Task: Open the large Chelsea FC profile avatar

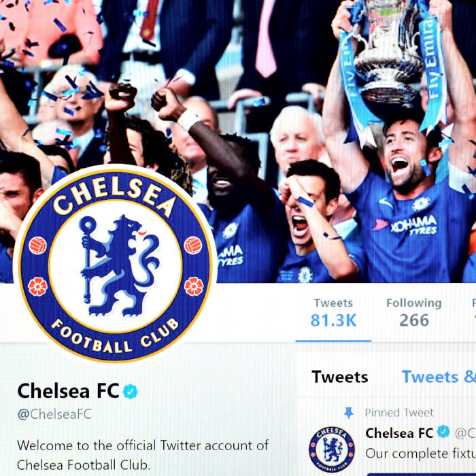Action: (x=115, y=264)
